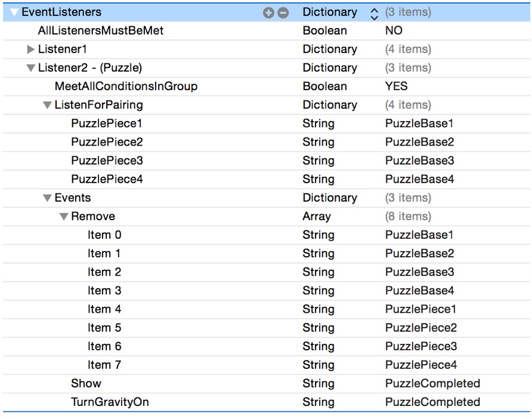Select the AllListenersMustBeMet key

click(100, 30)
